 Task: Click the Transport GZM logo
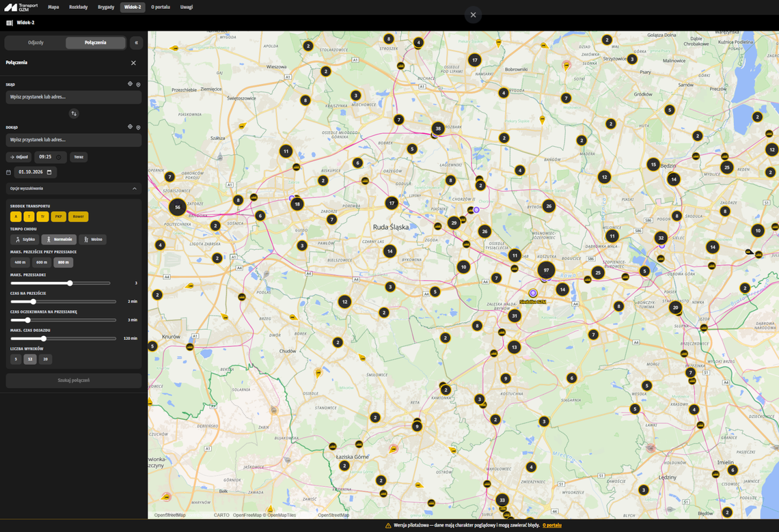point(21,7)
